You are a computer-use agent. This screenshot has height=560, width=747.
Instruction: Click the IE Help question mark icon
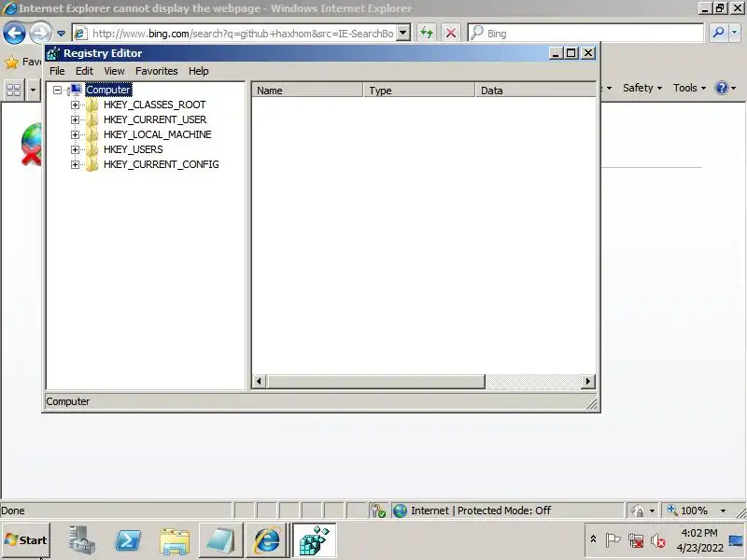[x=721, y=88]
